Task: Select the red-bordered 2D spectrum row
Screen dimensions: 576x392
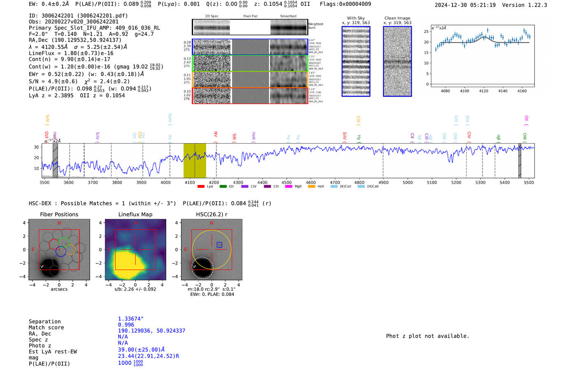Action: [x=250, y=95]
